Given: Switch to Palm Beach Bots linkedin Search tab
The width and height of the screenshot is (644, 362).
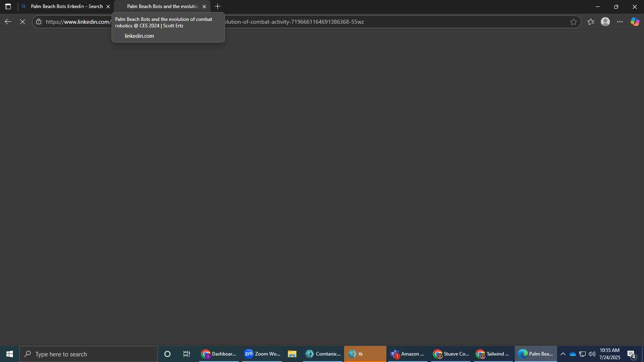Looking at the screenshot, I should coord(66,6).
